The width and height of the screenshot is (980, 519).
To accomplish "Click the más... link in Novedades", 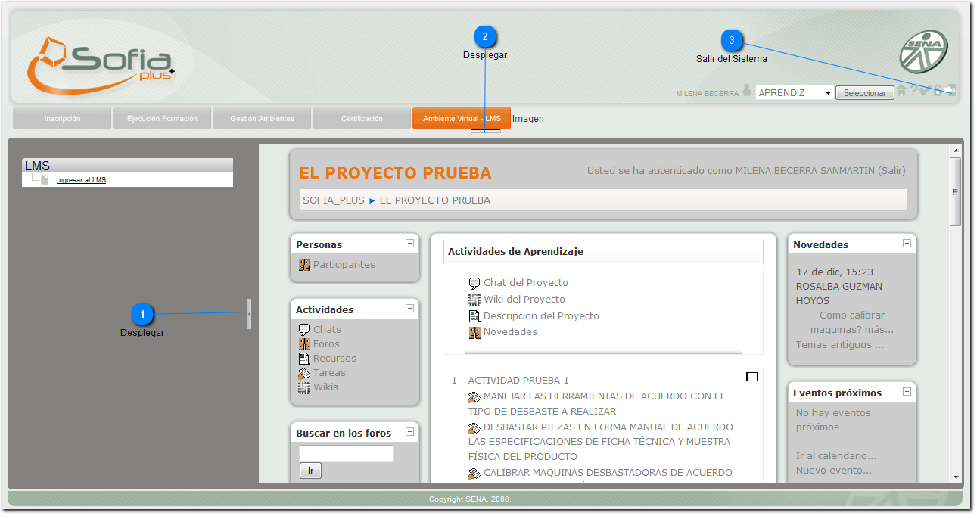I will (x=880, y=330).
